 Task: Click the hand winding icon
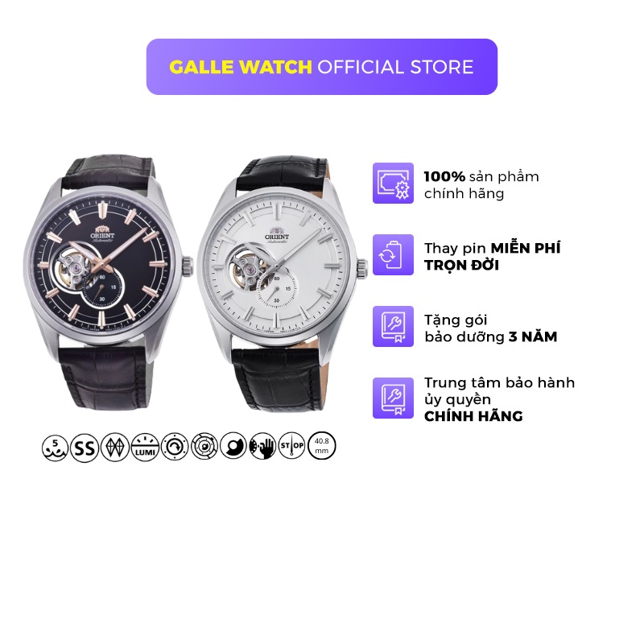[263, 446]
